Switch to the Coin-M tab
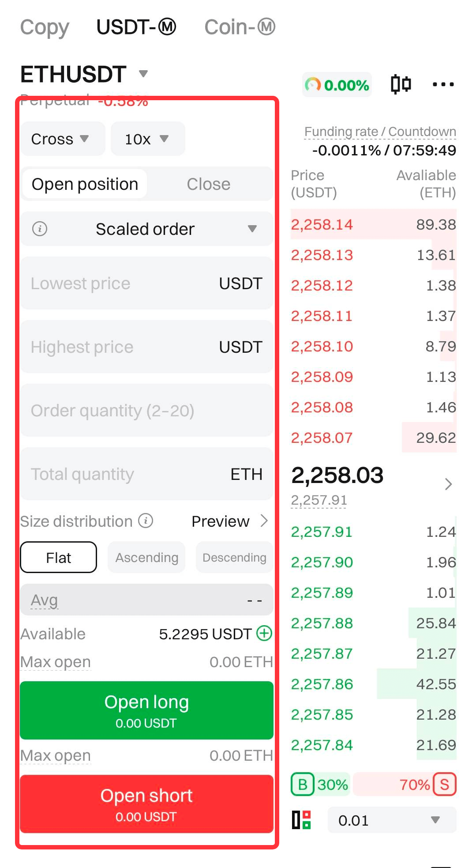Image resolution: width=476 pixels, height=868 pixels. coord(240,27)
